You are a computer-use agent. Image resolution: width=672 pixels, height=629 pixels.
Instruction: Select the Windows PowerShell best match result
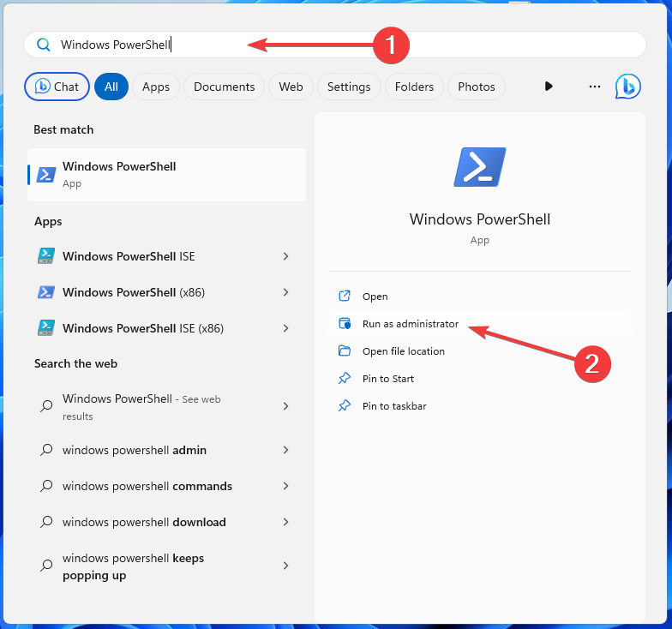(166, 175)
